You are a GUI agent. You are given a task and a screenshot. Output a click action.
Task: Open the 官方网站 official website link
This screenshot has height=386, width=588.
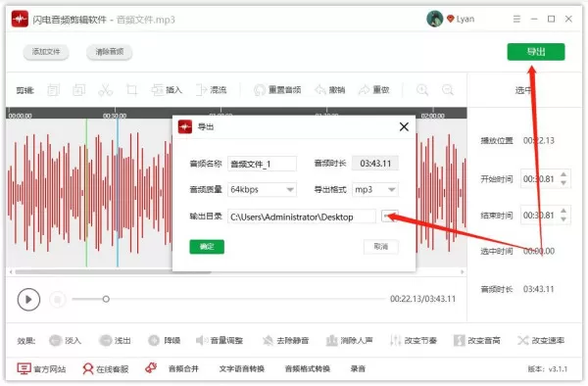[41, 369]
